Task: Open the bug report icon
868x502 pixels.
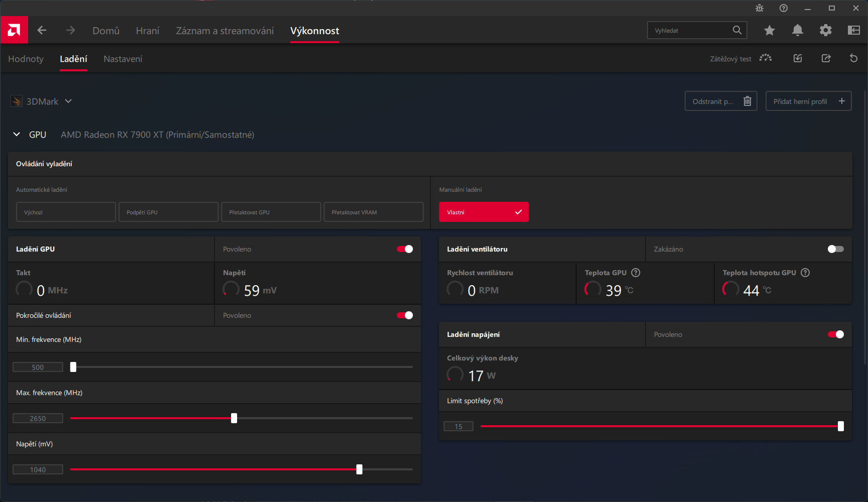Action: point(759,8)
